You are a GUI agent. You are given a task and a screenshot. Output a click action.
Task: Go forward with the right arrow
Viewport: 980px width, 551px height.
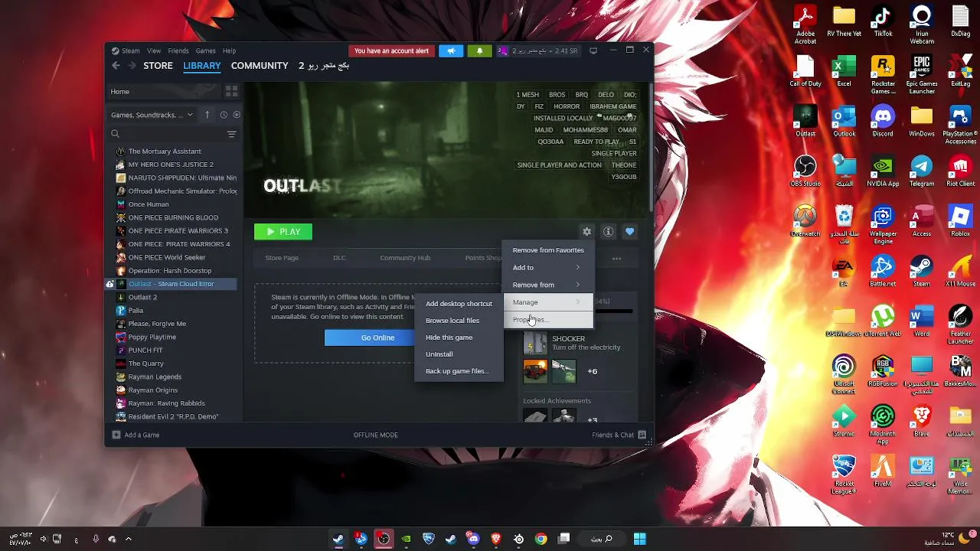[x=132, y=66]
